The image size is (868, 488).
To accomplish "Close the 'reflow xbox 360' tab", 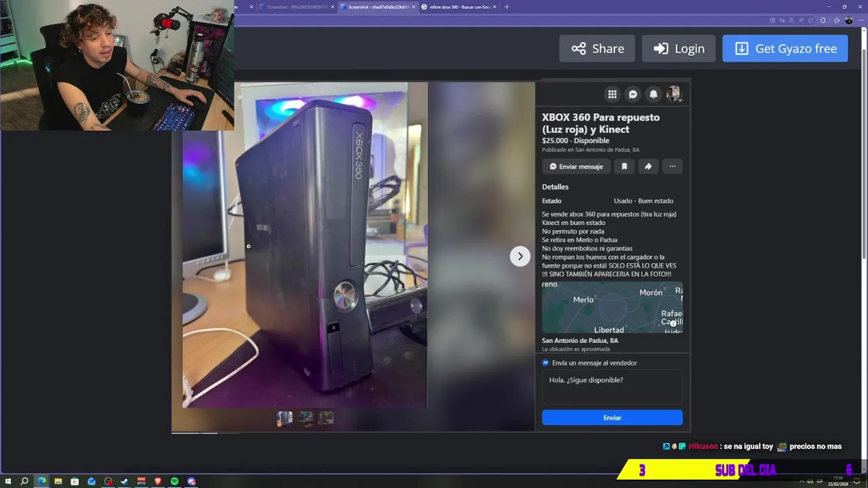I will pyautogui.click(x=494, y=7).
